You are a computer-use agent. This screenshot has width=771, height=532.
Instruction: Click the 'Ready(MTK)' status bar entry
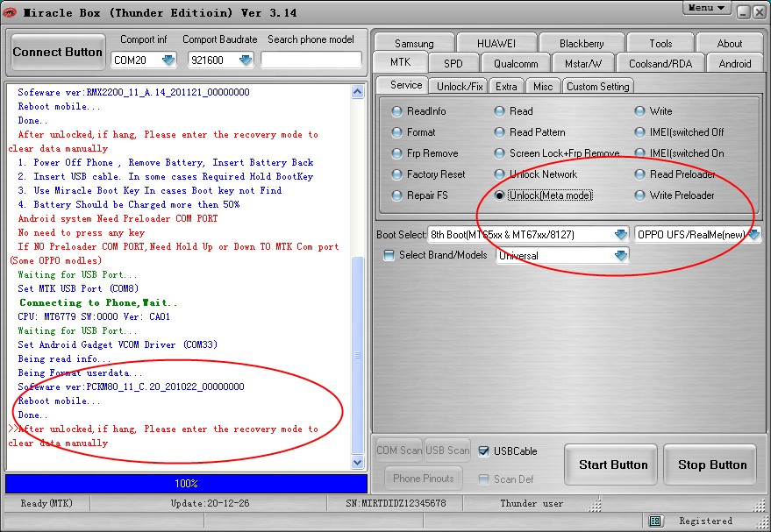pyautogui.click(x=46, y=503)
